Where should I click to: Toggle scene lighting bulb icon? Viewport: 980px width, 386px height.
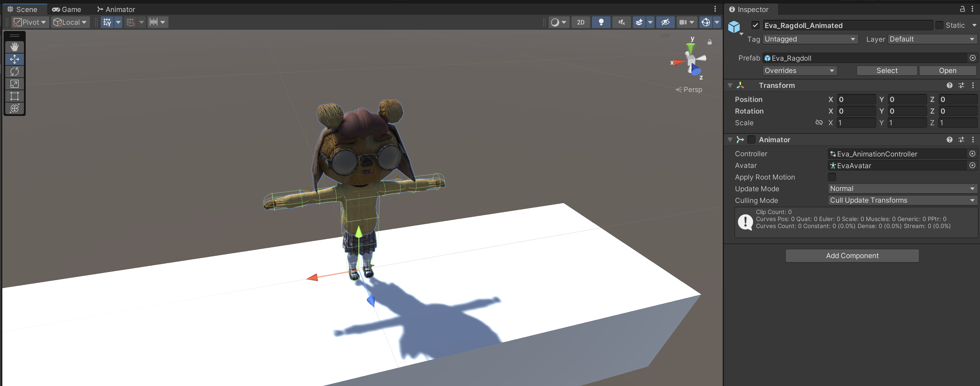click(601, 22)
